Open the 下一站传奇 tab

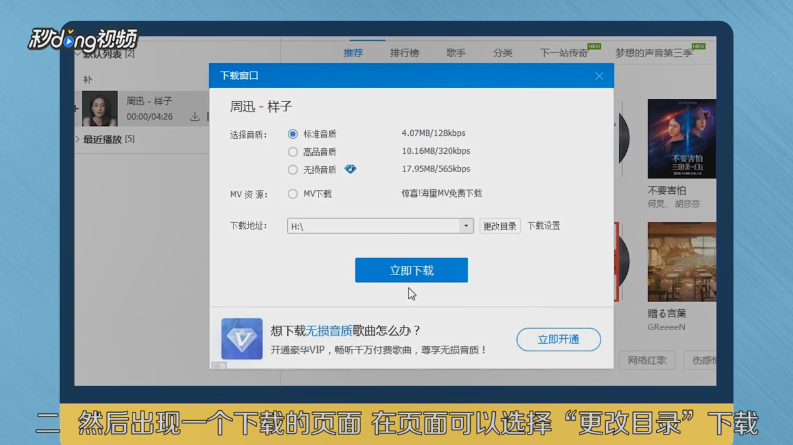coord(564,53)
